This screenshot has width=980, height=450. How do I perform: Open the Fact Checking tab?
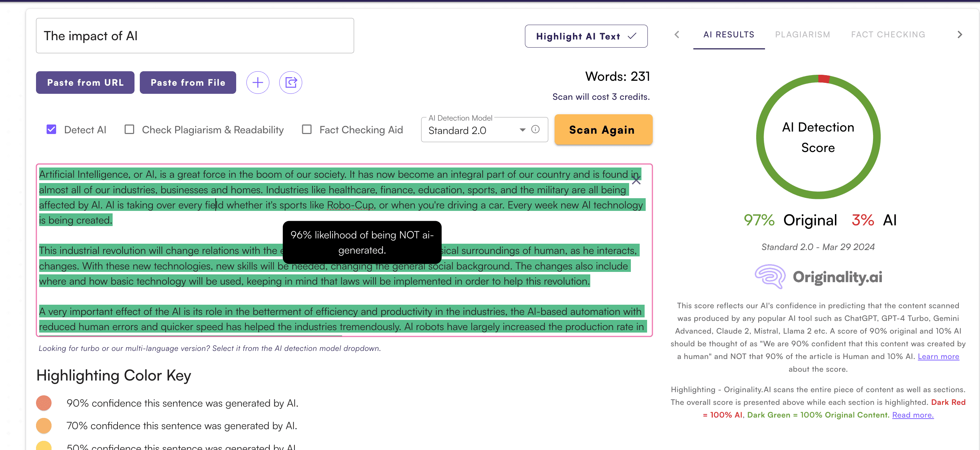click(888, 35)
